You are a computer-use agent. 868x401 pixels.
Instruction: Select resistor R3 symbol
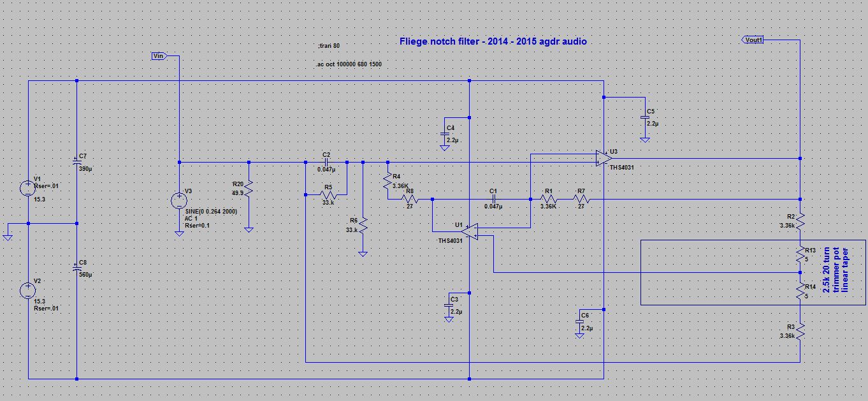[800, 332]
